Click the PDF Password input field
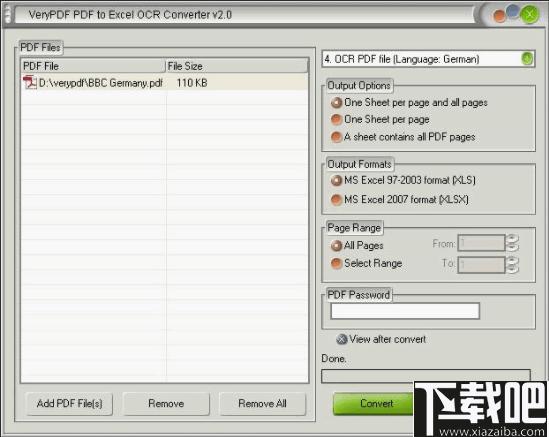The width and height of the screenshot is (549, 437). tap(405, 311)
